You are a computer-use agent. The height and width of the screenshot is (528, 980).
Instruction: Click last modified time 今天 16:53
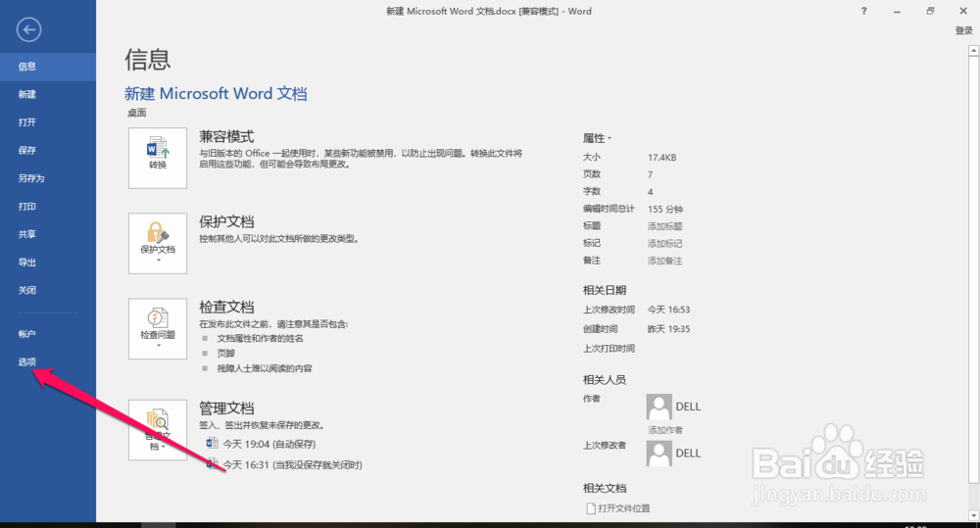tap(668, 310)
